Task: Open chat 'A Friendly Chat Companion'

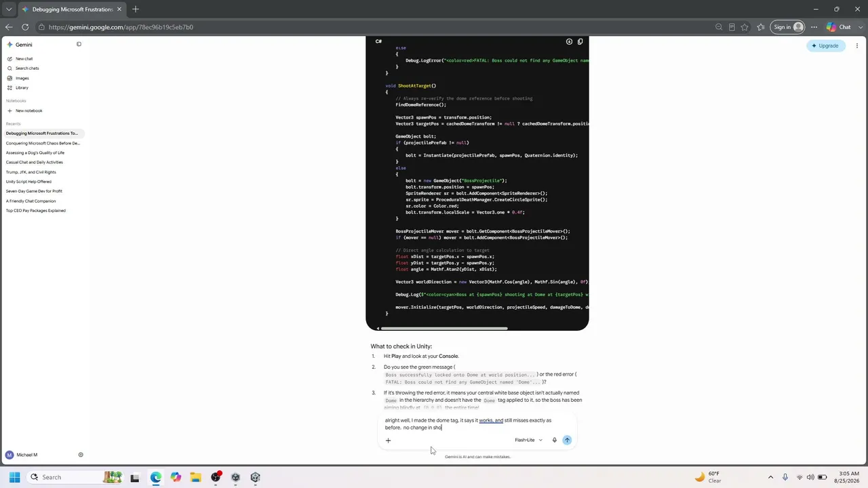Action: (x=31, y=201)
